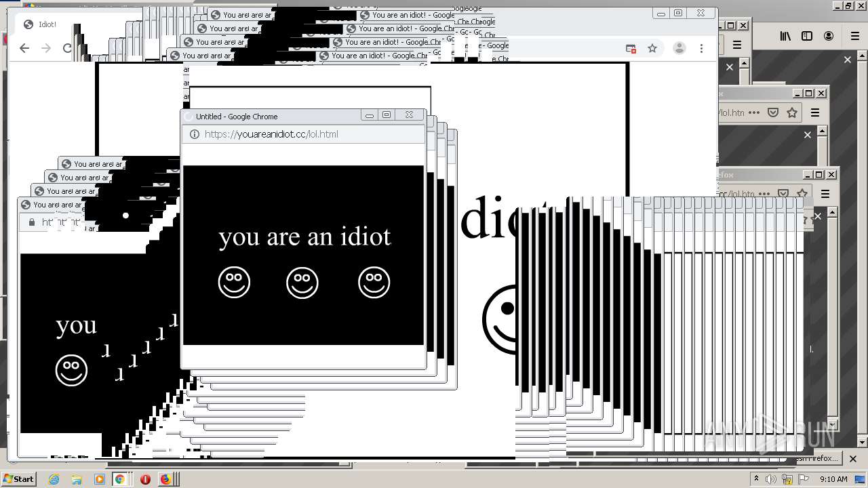Show hidden system tray icons
The width and height of the screenshot is (868, 488).
(756, 479)
